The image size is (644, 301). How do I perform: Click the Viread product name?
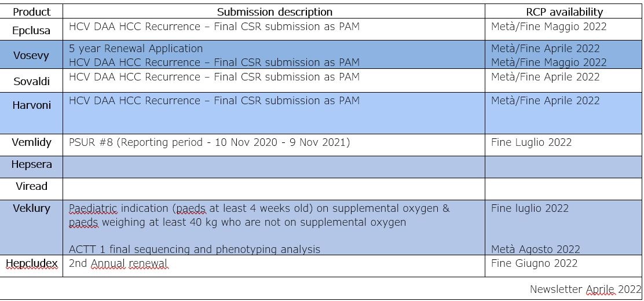pyautogui.click(x=32, y=187)
